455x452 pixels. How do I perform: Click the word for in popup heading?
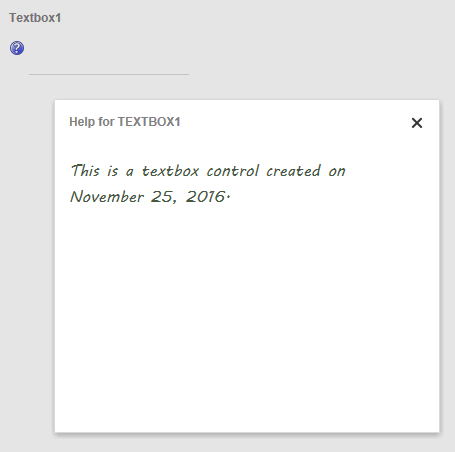click(106, 122)
